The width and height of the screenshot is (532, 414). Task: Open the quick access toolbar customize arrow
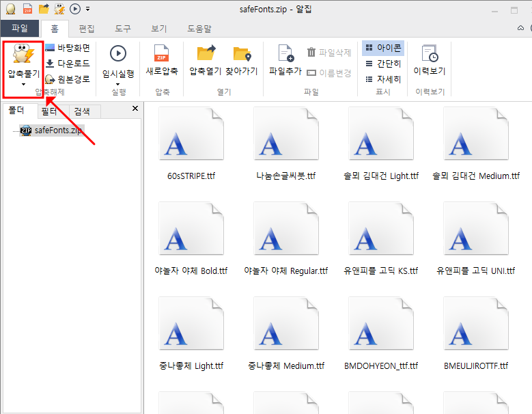tap(88, 9)
